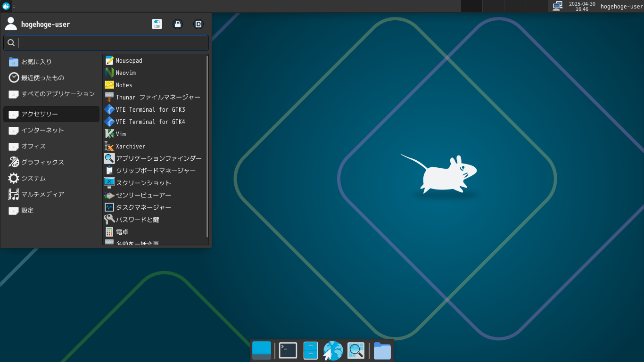Click the date and time clock in panel

click(x=582, y=6)
